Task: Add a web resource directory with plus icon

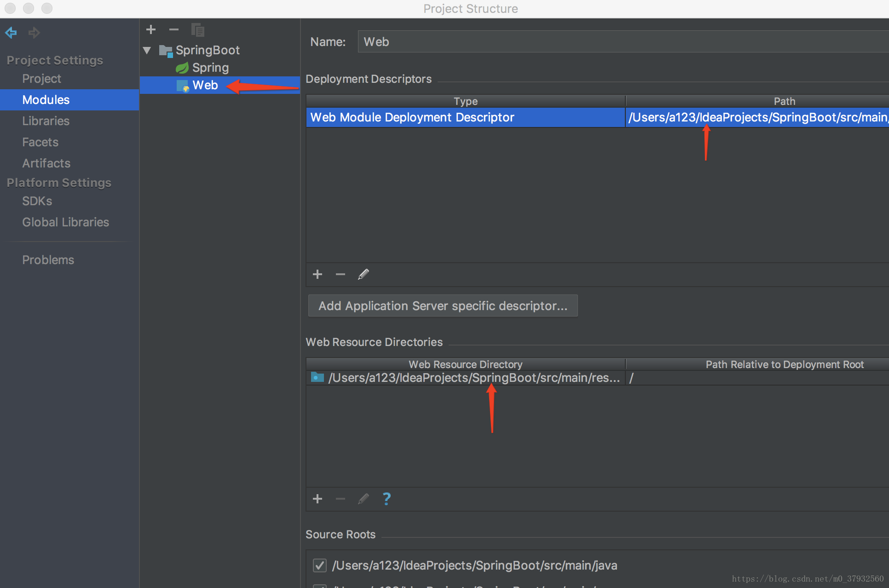Action: coord(317,499)
